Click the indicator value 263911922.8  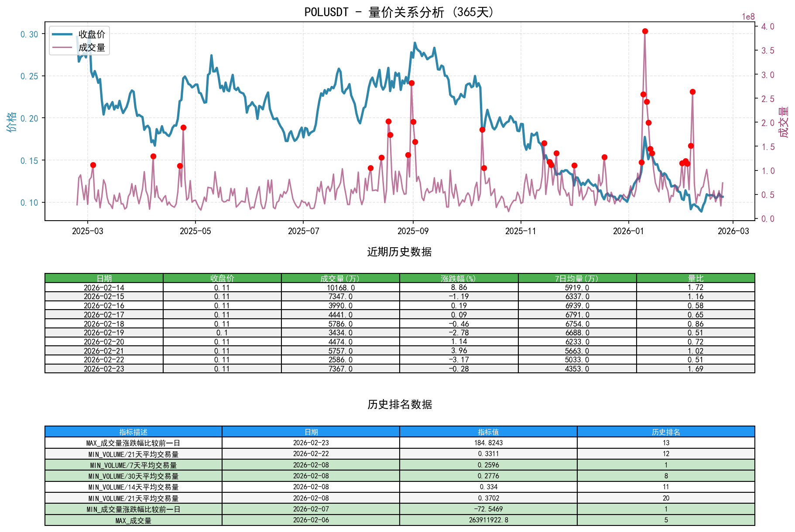(488, 520)
